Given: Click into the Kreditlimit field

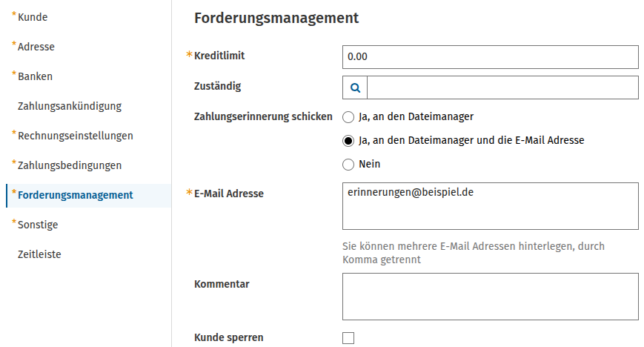Looking at the screenshot, I should point(491,57).
